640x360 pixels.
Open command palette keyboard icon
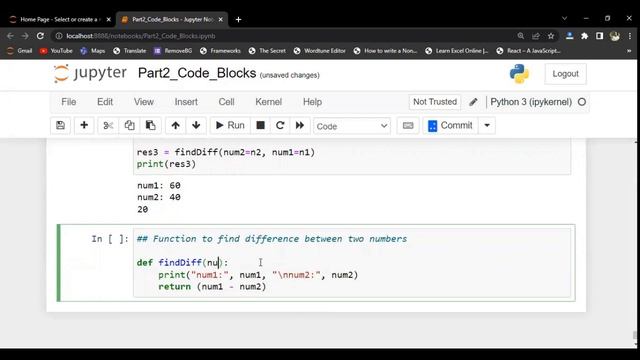click(x=408, y=125)
